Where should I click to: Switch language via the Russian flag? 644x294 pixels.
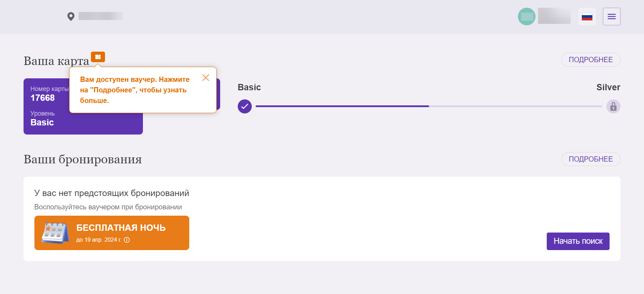click(587, 17)
